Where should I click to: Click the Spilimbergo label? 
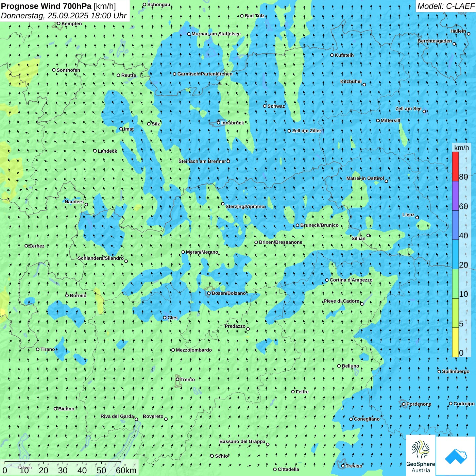coord(456,371)
